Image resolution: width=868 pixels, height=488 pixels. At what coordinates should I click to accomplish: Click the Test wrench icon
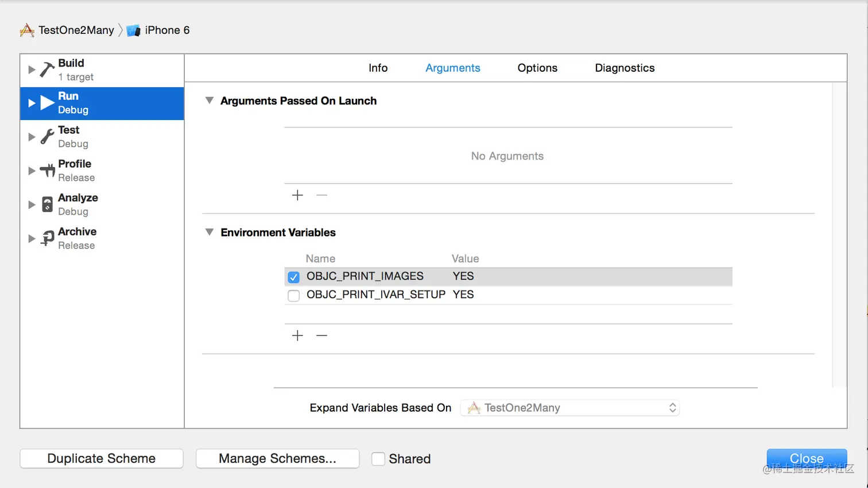(47, 137)
